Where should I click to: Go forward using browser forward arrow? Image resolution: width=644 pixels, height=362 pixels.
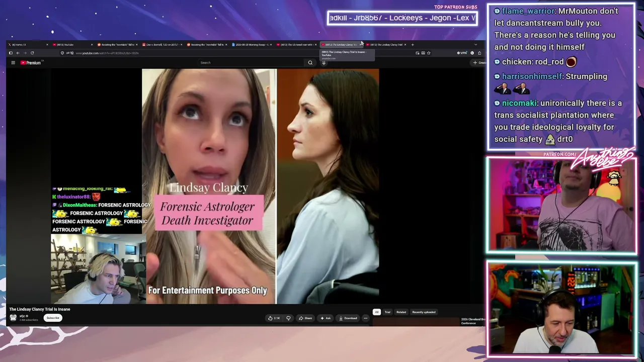[25, 53]
